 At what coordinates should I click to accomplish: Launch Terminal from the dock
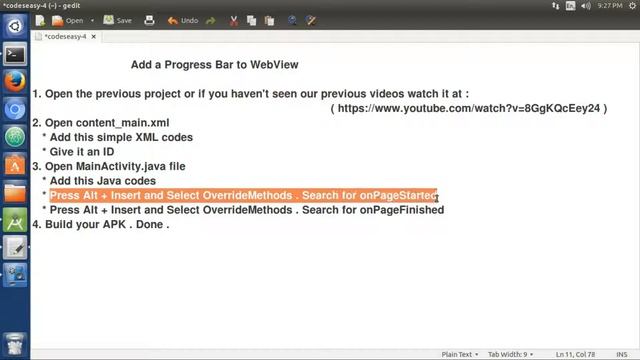(15, 54)
